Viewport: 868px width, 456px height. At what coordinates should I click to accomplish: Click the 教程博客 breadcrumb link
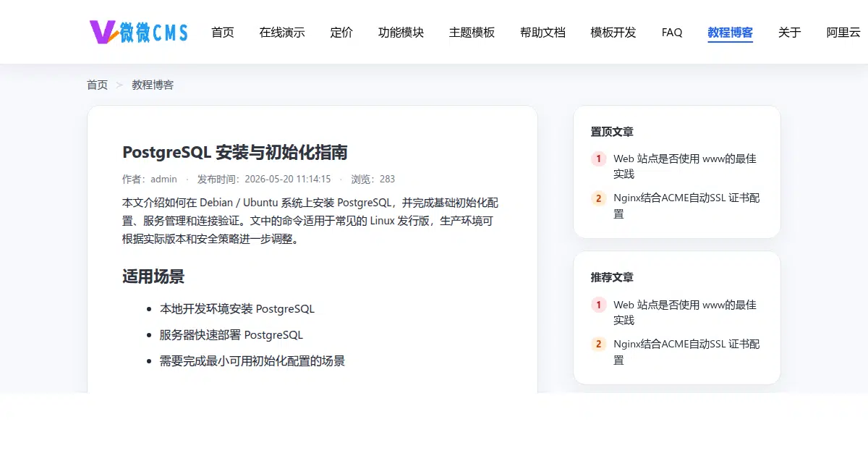[153, 85]
